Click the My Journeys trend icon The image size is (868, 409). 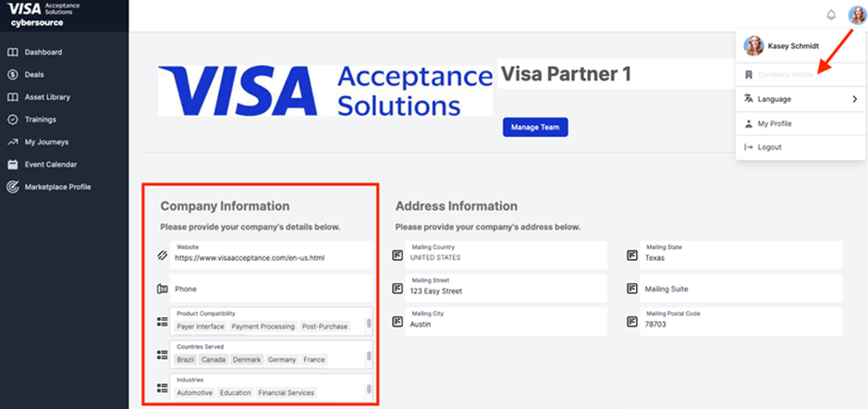tap(13, 142)
